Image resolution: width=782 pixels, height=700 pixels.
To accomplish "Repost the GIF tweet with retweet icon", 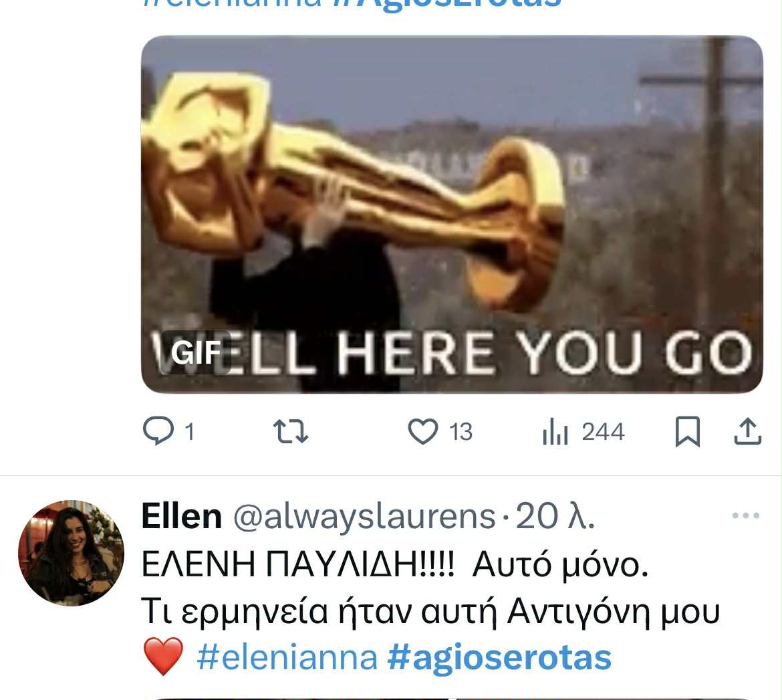I will click(291, 432).
